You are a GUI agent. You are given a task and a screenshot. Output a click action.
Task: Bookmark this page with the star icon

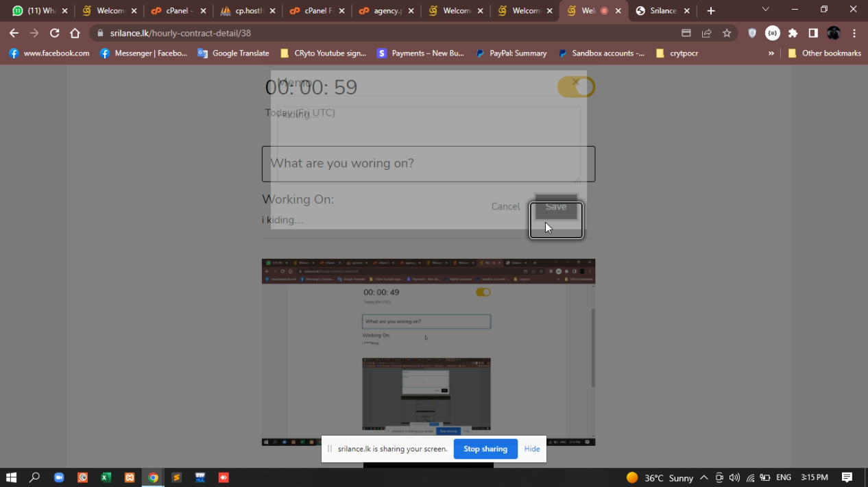[727, 33]
